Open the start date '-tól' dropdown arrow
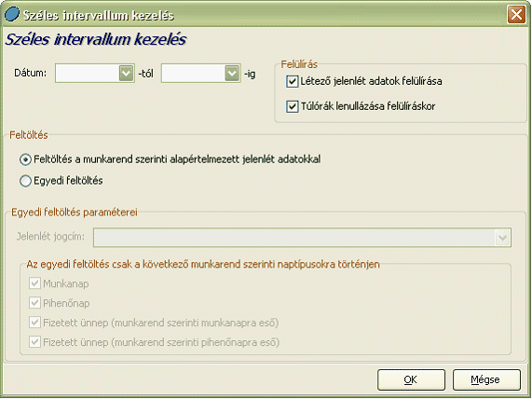 click(126, 73)
